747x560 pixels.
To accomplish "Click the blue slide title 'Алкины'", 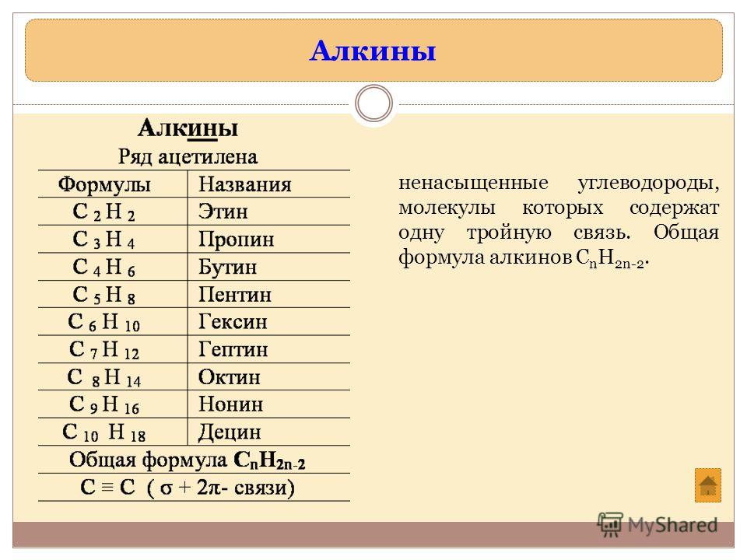I will tap(373, 51).
